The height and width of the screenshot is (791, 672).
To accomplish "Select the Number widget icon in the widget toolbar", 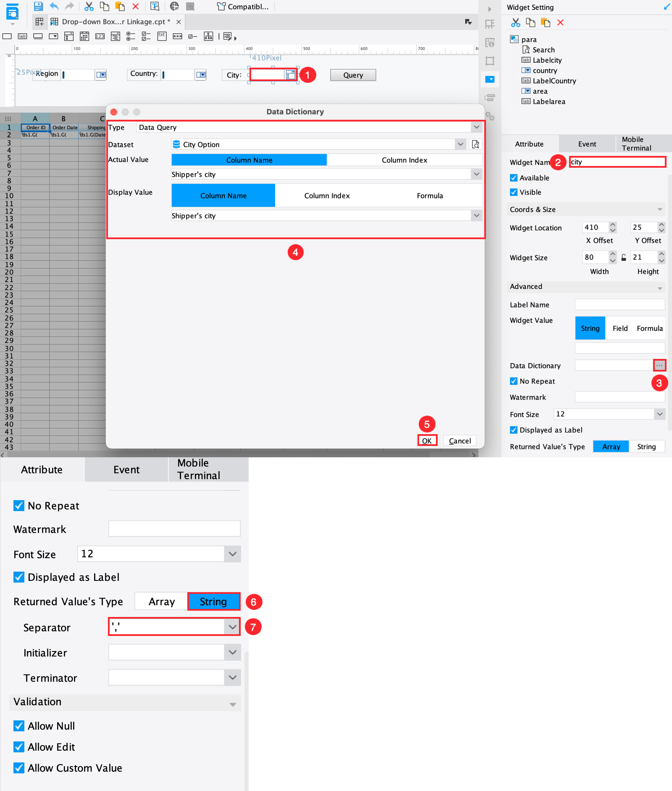I will [x=100, y=37].
